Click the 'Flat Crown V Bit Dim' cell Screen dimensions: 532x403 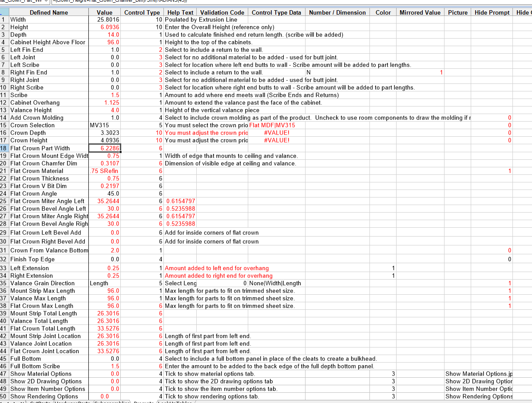48,186
